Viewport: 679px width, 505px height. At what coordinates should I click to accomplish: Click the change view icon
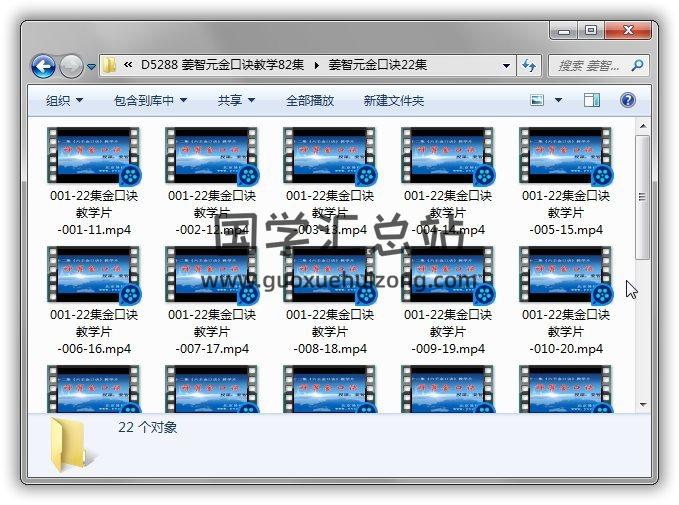tap(537, 100)
